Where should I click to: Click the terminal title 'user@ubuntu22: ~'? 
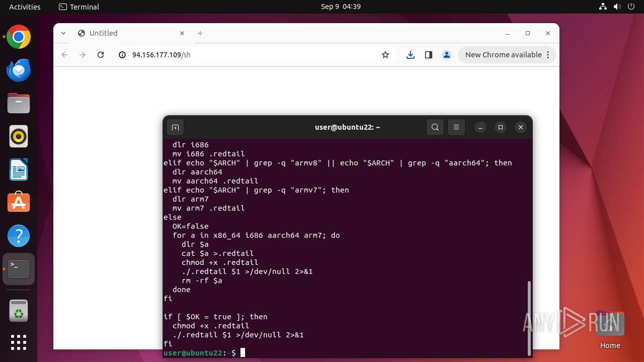click(x=347, y=127)
